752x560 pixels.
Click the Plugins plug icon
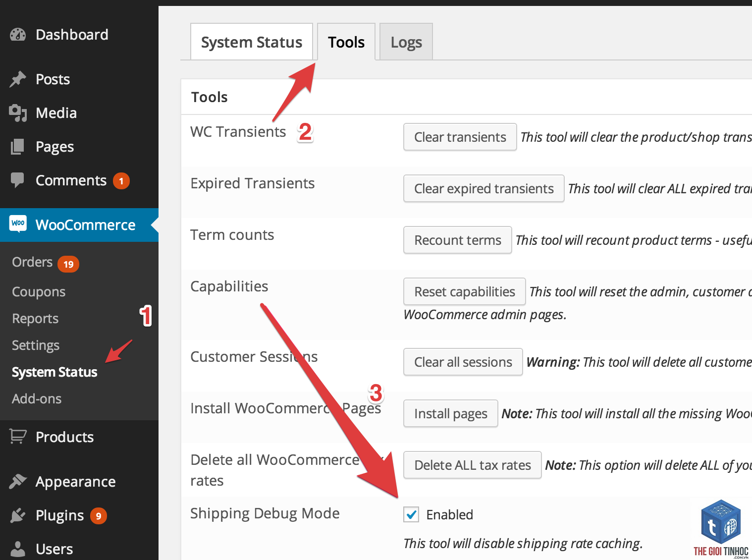tap(18, 515)
